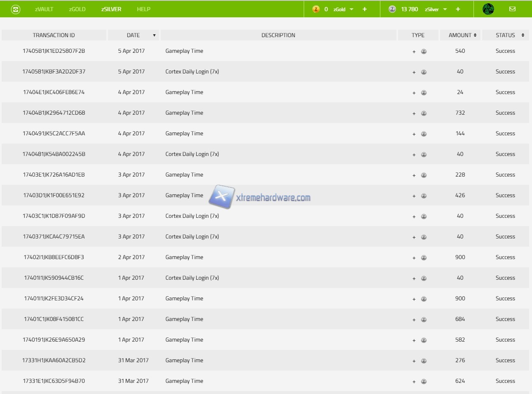Click the gold zGold coin icon

point(316,9)
